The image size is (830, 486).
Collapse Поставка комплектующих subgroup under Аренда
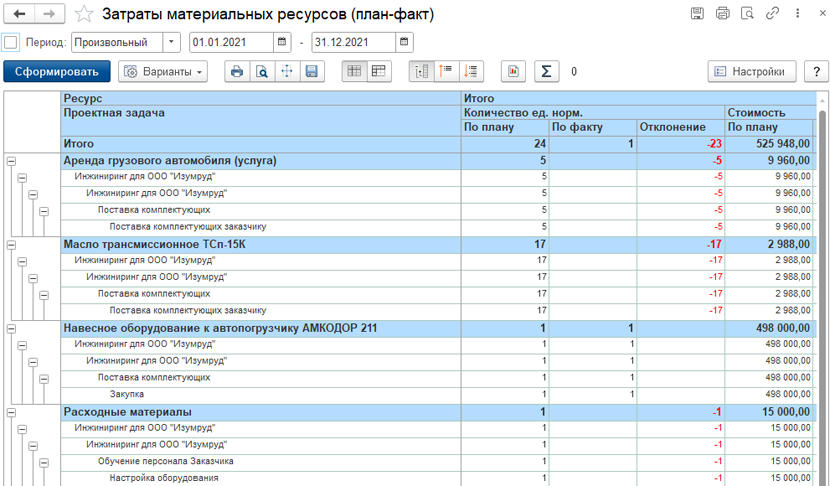pyautogui.click(x=44, y=211)
